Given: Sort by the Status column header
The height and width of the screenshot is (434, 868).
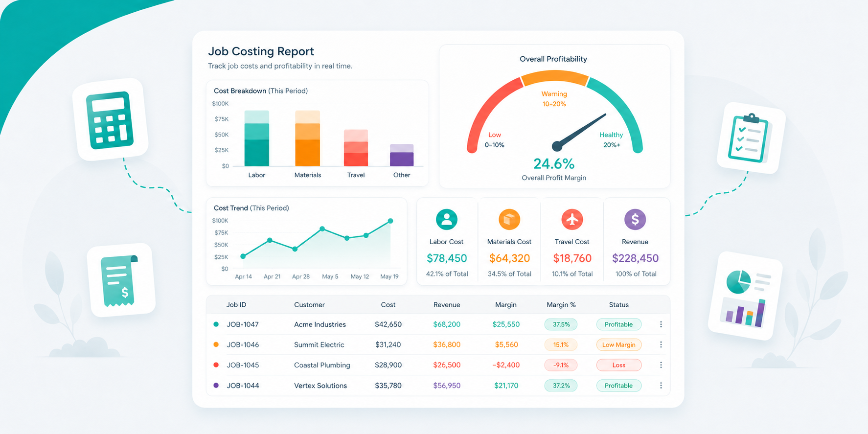Looking at the screenshot, I should (x=619, y=305).
